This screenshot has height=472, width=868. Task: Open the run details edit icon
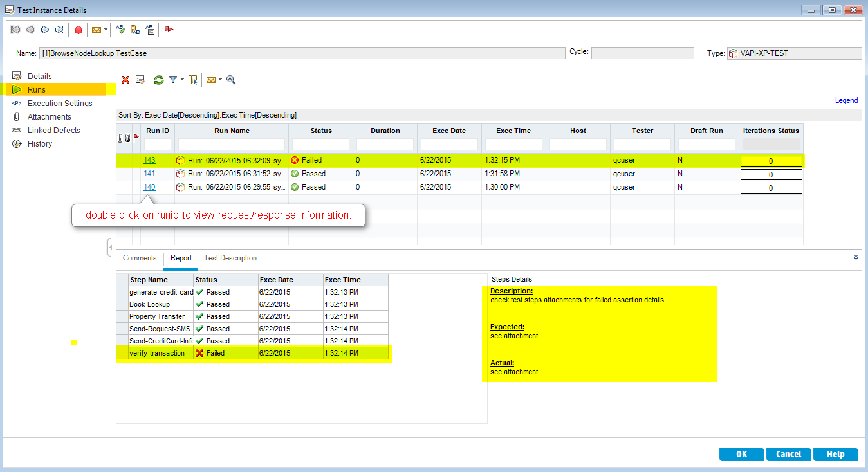140,80
